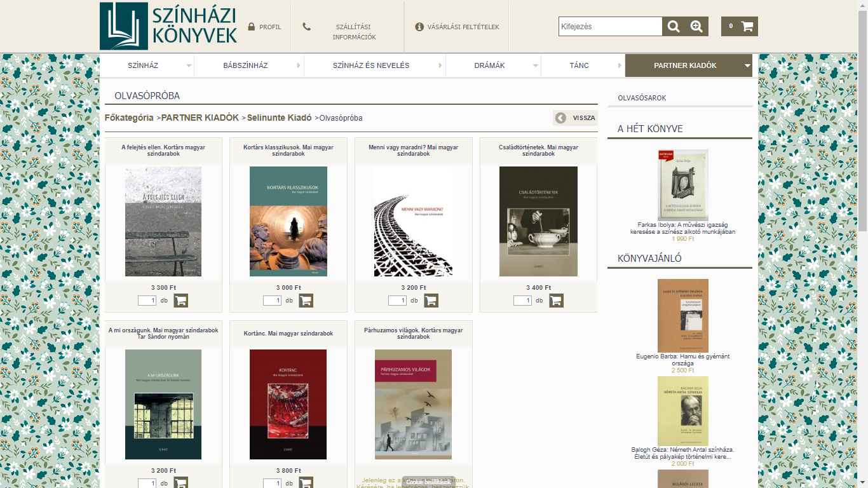Expand the Színház és nevelés arrow
Image resolution: width=868 pixels, height=488 pixels.
[x=440, y=65]
